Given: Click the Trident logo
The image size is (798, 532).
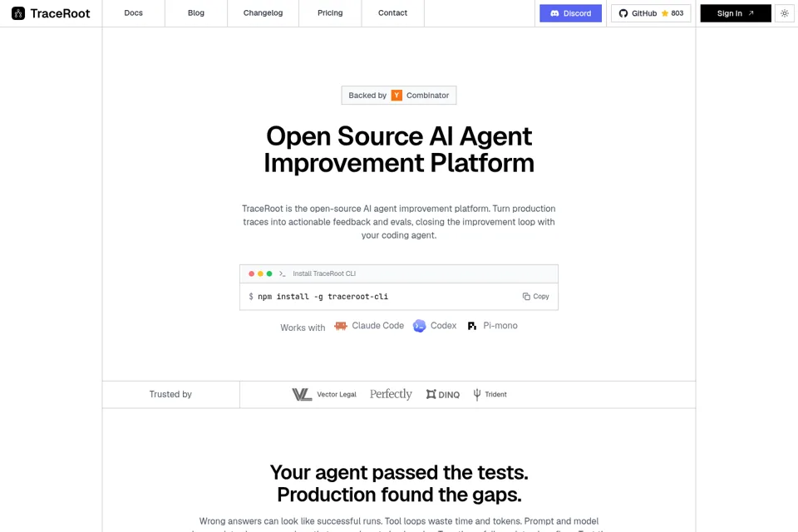Looking at the screenshot, I should point(490,395).
